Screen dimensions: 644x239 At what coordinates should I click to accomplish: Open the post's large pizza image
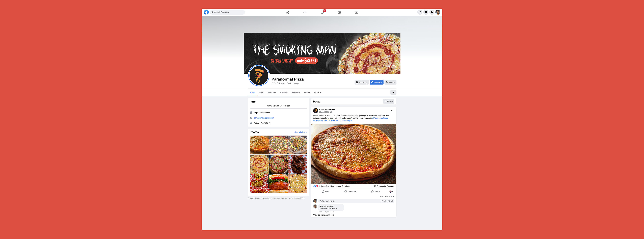point(354,154)
